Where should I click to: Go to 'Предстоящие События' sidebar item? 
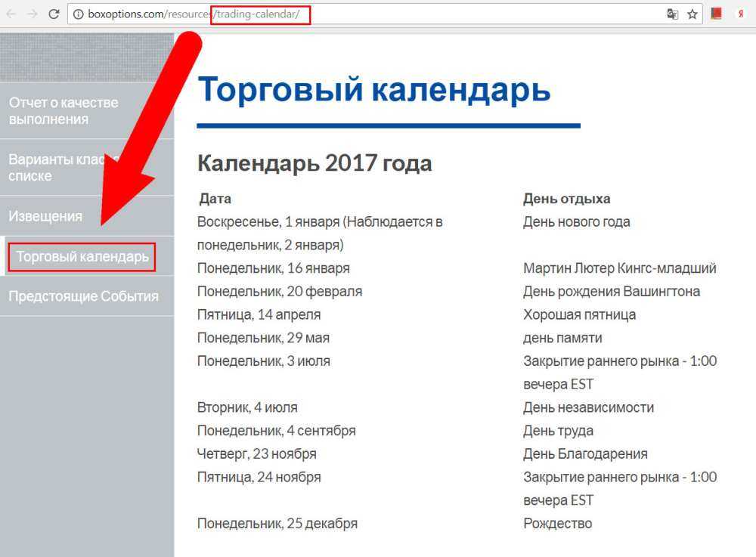pos(83,296)
